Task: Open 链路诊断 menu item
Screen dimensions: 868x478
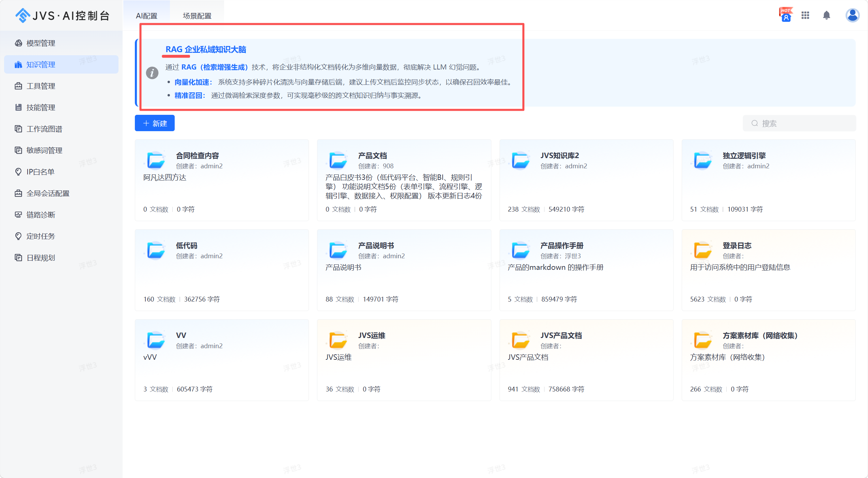Action: 61,215
